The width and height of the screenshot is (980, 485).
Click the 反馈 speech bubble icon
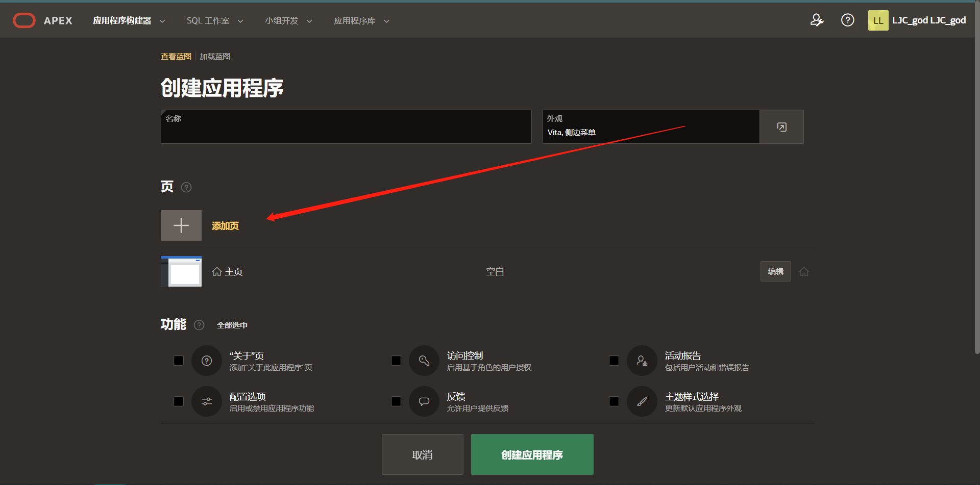pos(424,401)
